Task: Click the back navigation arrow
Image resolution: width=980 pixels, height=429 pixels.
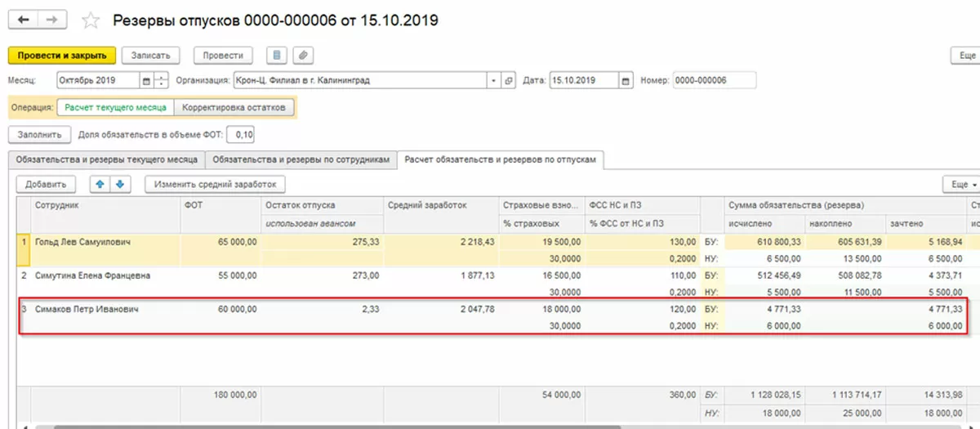Action: click(x=23, y=20)
